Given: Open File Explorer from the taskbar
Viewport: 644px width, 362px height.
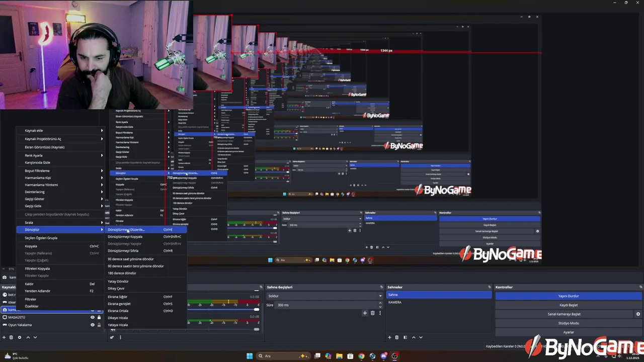Looking at the screenshot, I should [x=339, y=356].
